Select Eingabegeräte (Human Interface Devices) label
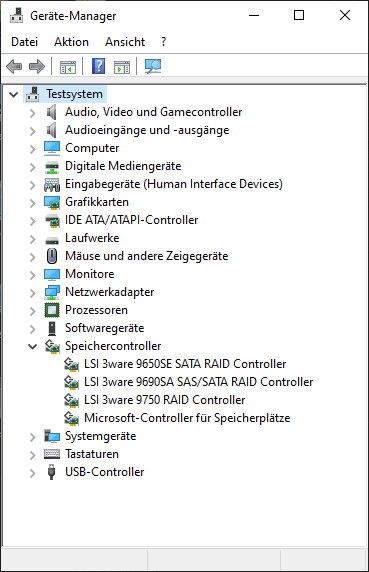 (x=174, y=184)
